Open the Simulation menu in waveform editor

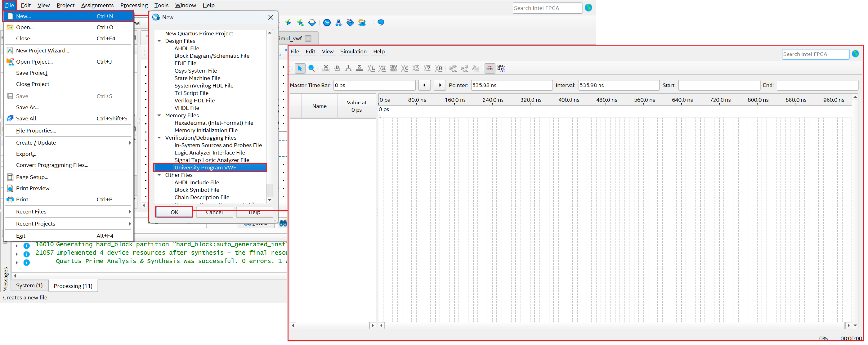click(x=353, y=52)
